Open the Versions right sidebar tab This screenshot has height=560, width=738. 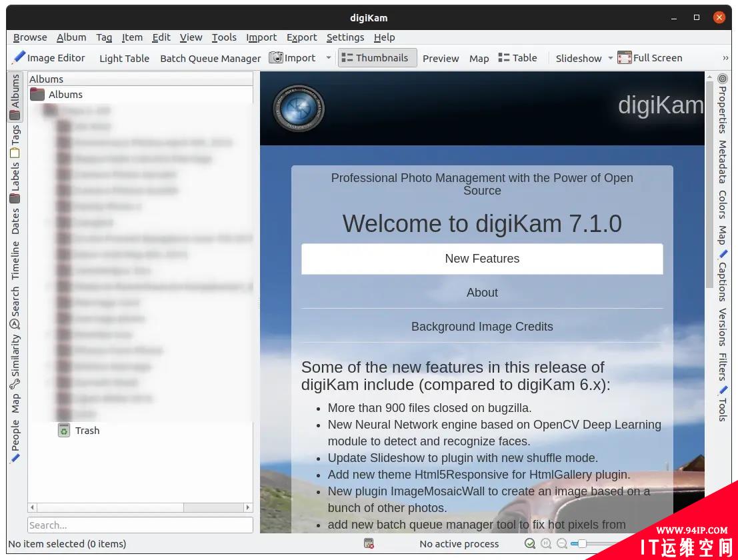(x=723, y=327)
